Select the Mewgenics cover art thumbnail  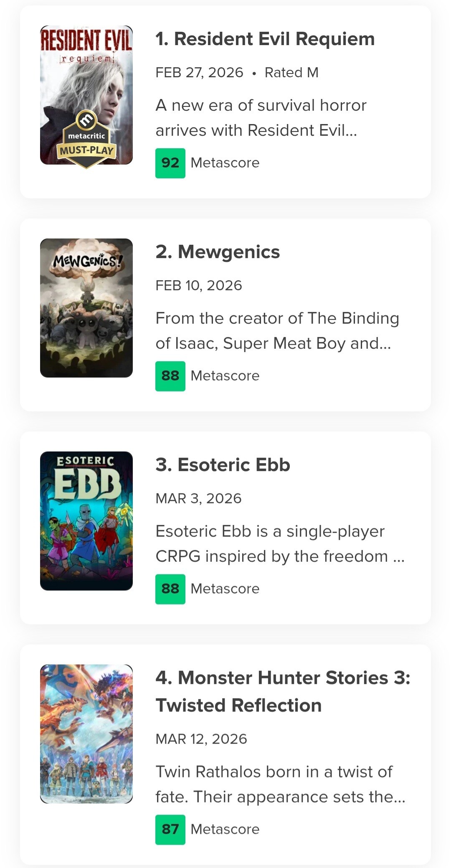(x=86, y=308)
